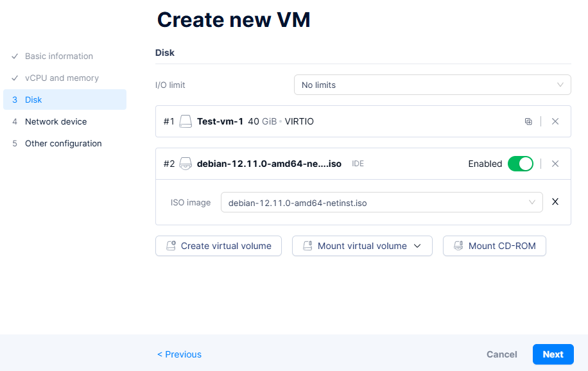Click the Next button

coord(553,354)
